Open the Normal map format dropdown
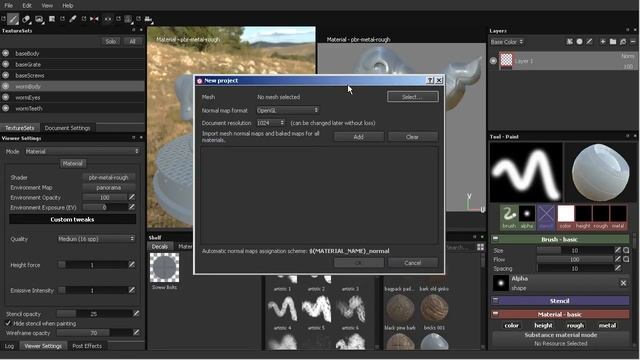 click(x=288, y=110)
